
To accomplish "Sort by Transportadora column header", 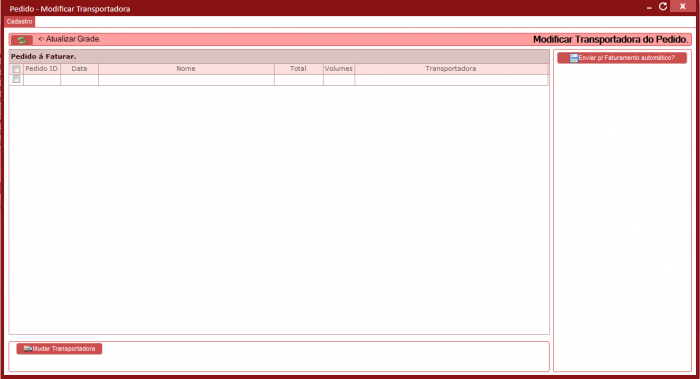I will pos(451,69).
